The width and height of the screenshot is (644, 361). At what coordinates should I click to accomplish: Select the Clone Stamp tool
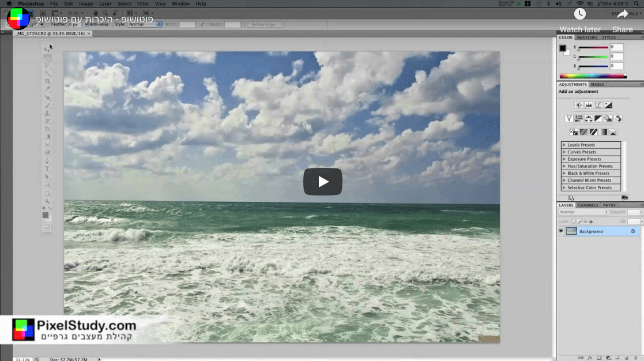[x=47, y=114]
